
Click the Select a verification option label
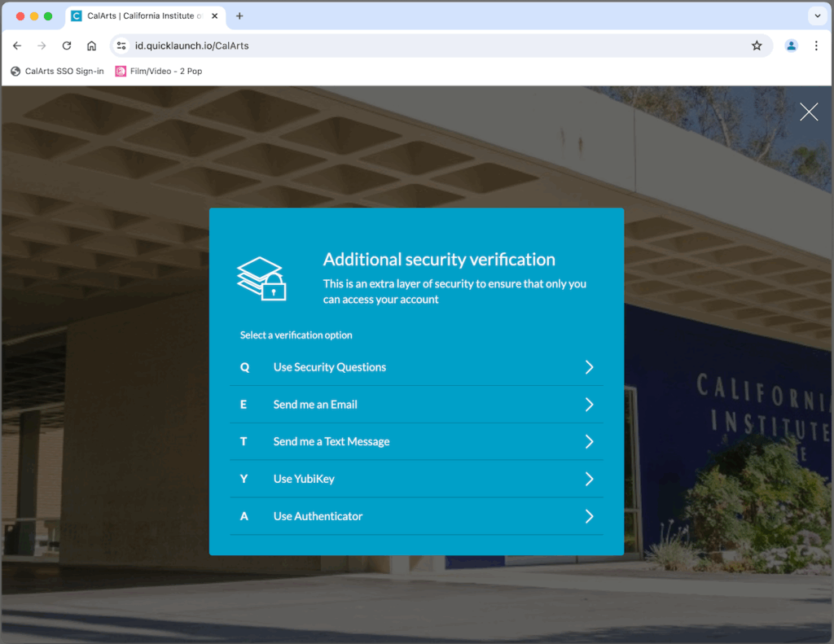[296, 335]
